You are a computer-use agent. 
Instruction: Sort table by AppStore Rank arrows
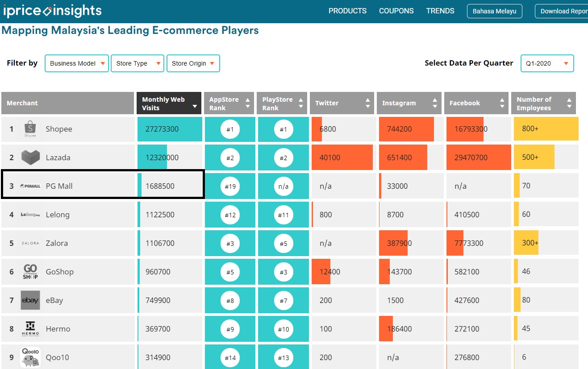coord(248,104)
